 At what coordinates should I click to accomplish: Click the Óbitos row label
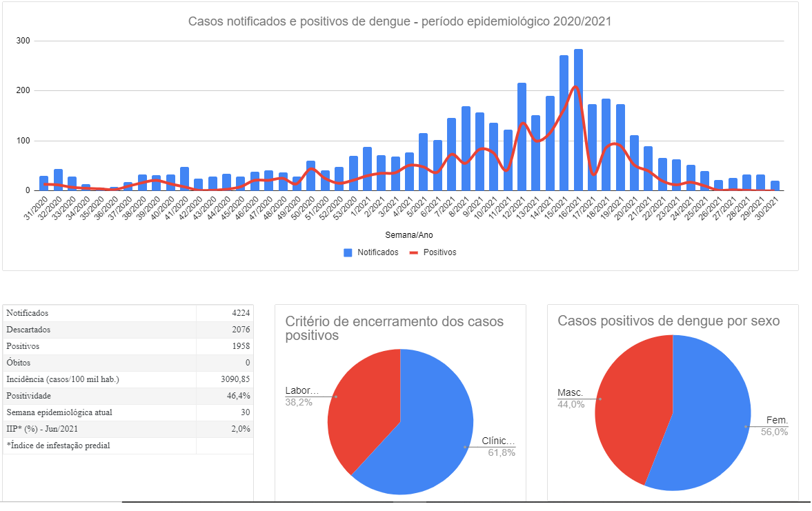(x=18, y=363)
